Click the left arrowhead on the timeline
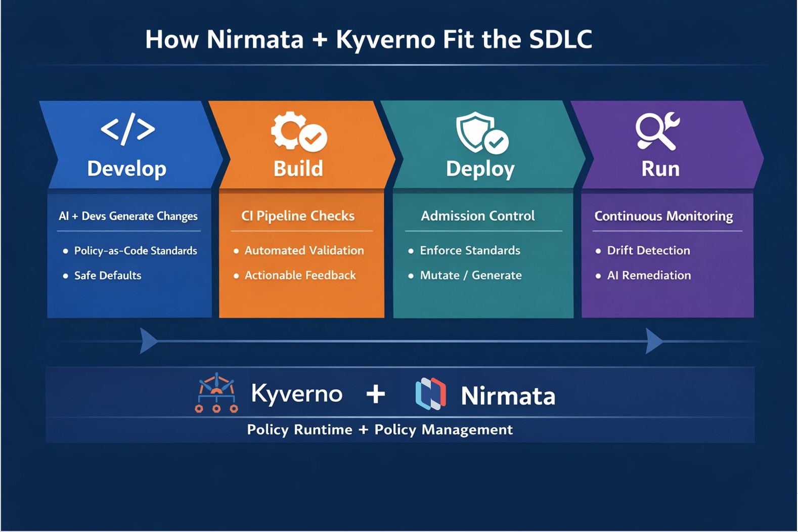Image resolution: width=798 pixels, height=532 pixels. pos(148,341)
